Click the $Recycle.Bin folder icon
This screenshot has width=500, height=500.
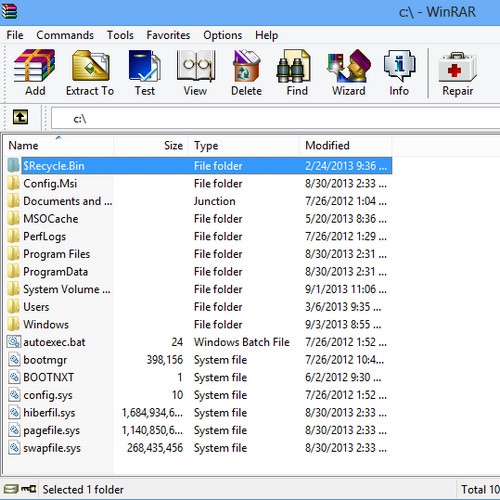pos(13,165)
